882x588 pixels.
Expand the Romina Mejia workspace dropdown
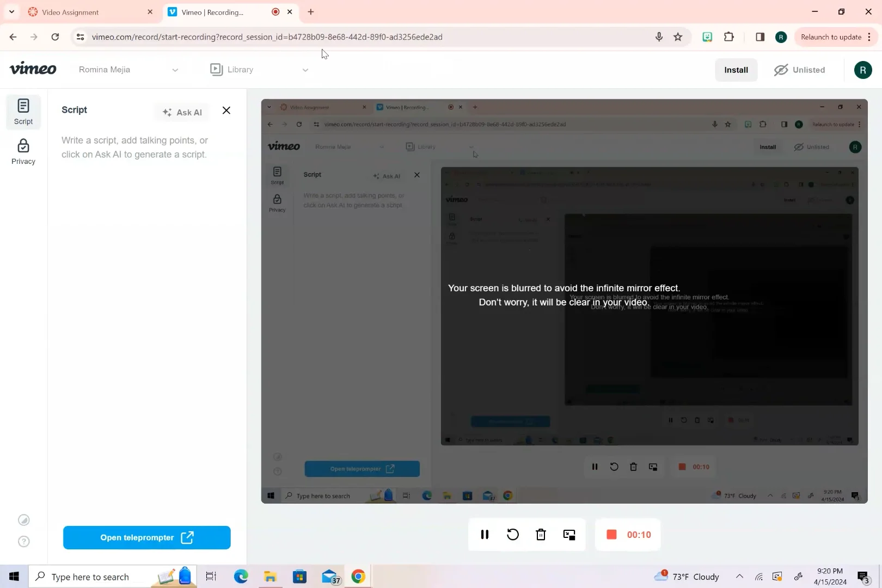coord(128,70)
